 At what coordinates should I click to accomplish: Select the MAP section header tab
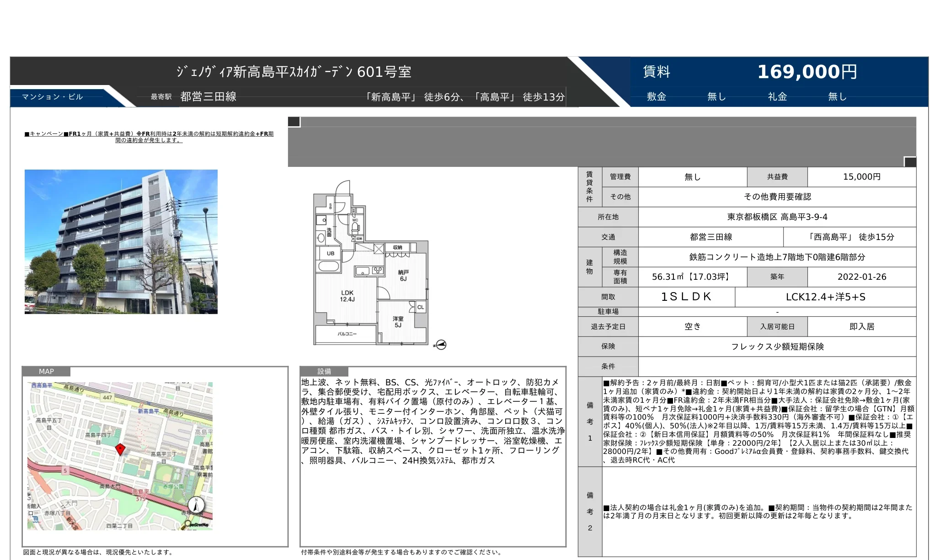pos(46,371)
